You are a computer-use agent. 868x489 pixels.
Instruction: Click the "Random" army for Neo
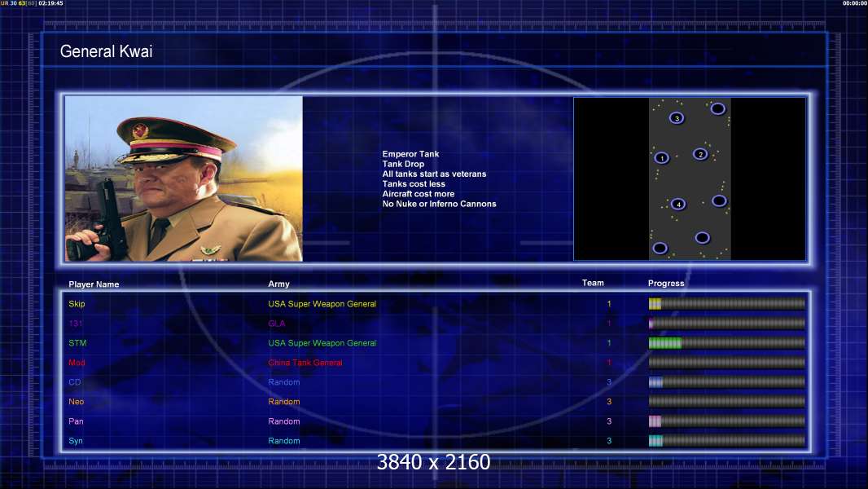[284, 402]
